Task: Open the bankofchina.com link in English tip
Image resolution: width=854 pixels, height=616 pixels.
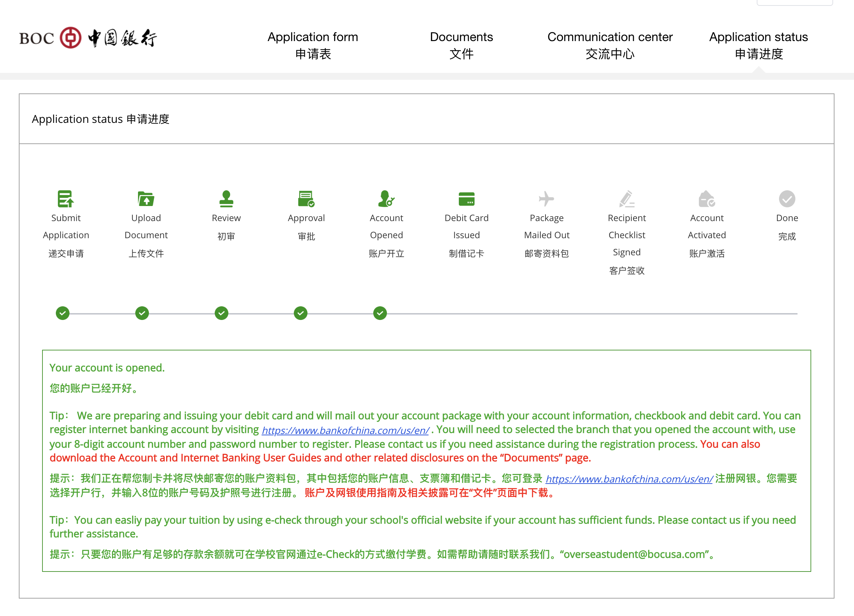Action: click(x=345, y=430)
